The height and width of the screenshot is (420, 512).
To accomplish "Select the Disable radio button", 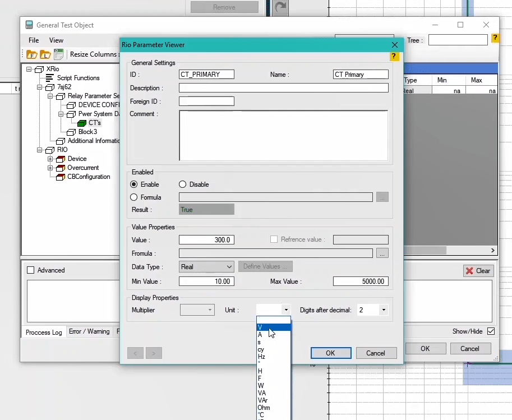I will coord(183,184).
